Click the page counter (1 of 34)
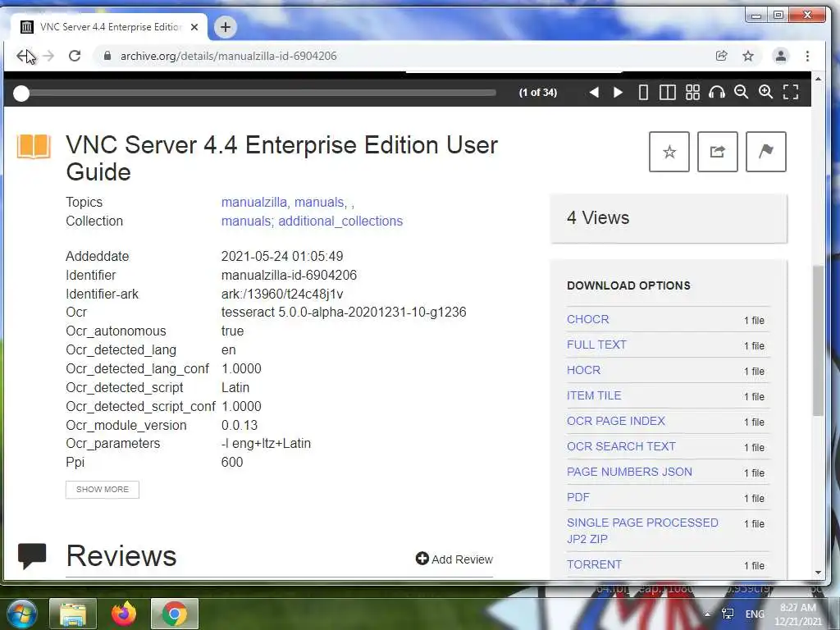Image resolution: width=840 pixels, height=630 pixels. pos(538,93)
